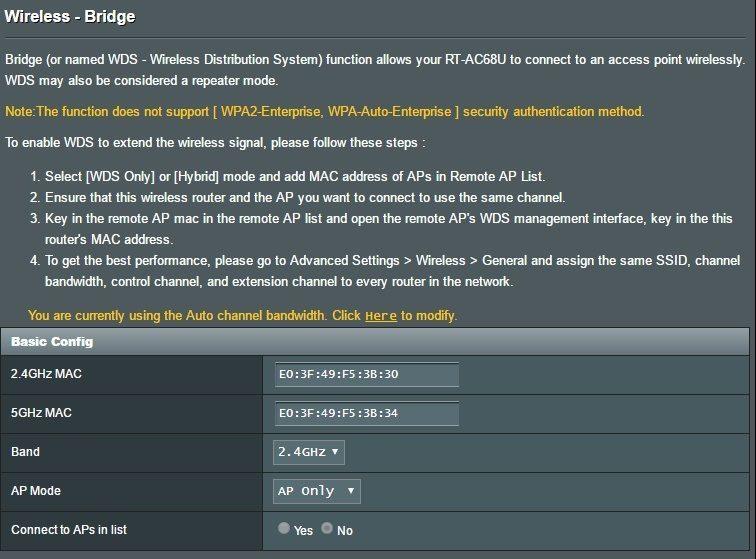The width and height of the screenshot is (756, 559).
Task: Click the 2.4GHz MAC address input field
Action: (366, 375)
